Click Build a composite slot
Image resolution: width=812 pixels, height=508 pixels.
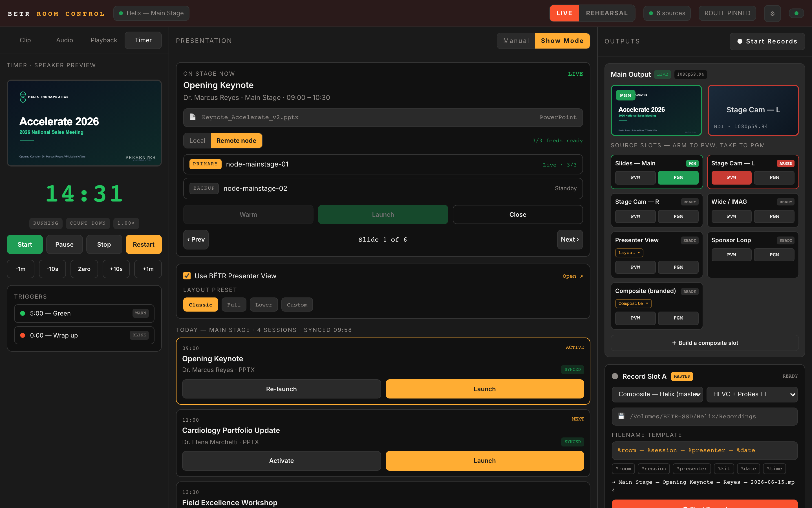point(705,343)
